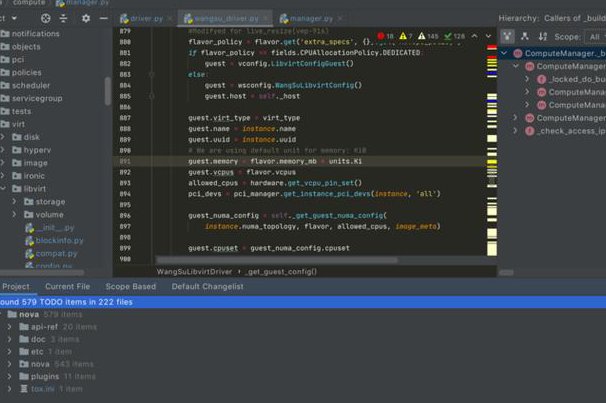Collapse the libvirt folder
Viewport: 606px width, 403px height.
click(3, 189)
